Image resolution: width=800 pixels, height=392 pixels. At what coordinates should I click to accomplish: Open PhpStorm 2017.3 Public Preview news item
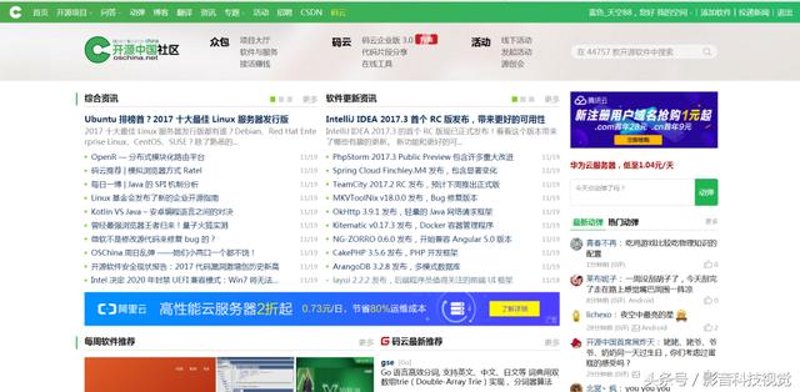423,157
